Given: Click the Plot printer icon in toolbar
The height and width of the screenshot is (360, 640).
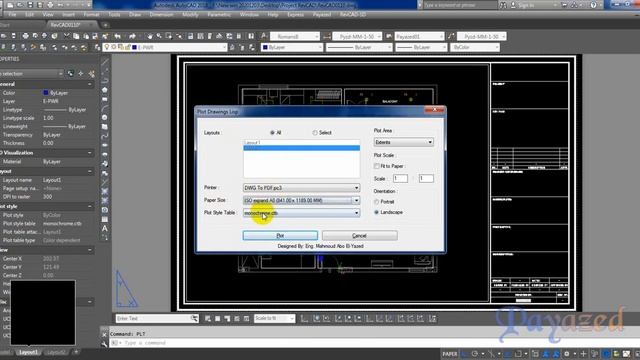Looking at the screenshot, I should [x=25, y=36].
